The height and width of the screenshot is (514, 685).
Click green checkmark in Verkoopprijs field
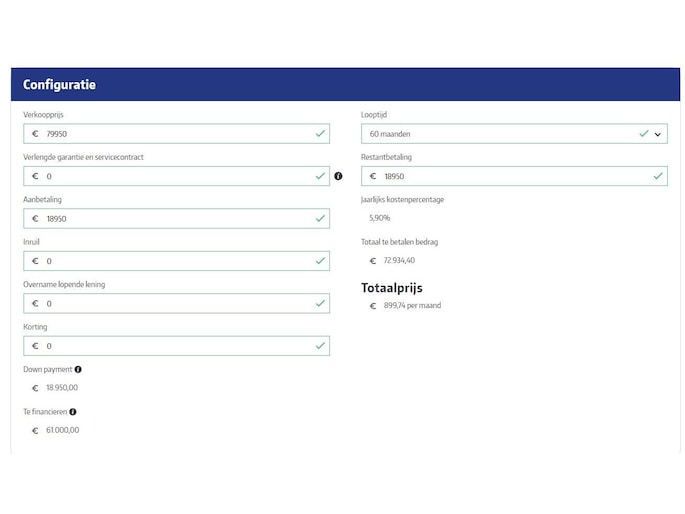point(320,133)
